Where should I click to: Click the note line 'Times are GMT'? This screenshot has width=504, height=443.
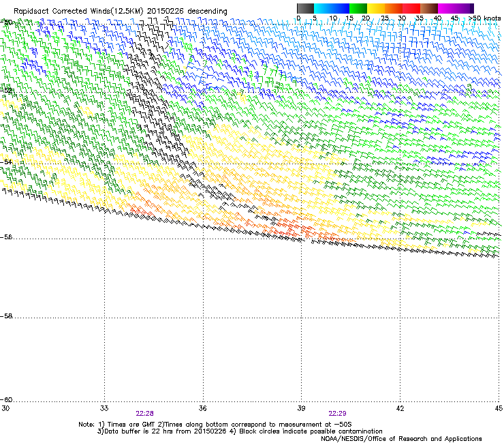click(x=131, y=425)
